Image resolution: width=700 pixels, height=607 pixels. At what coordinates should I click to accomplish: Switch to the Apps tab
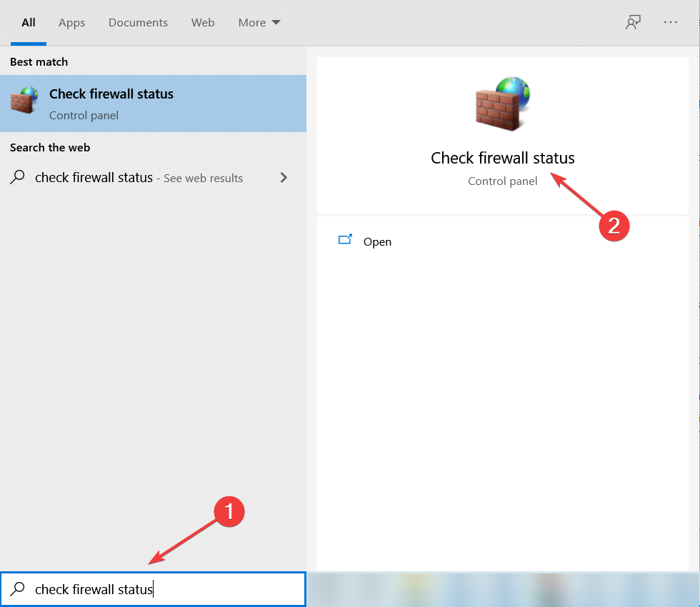[71, 23]
